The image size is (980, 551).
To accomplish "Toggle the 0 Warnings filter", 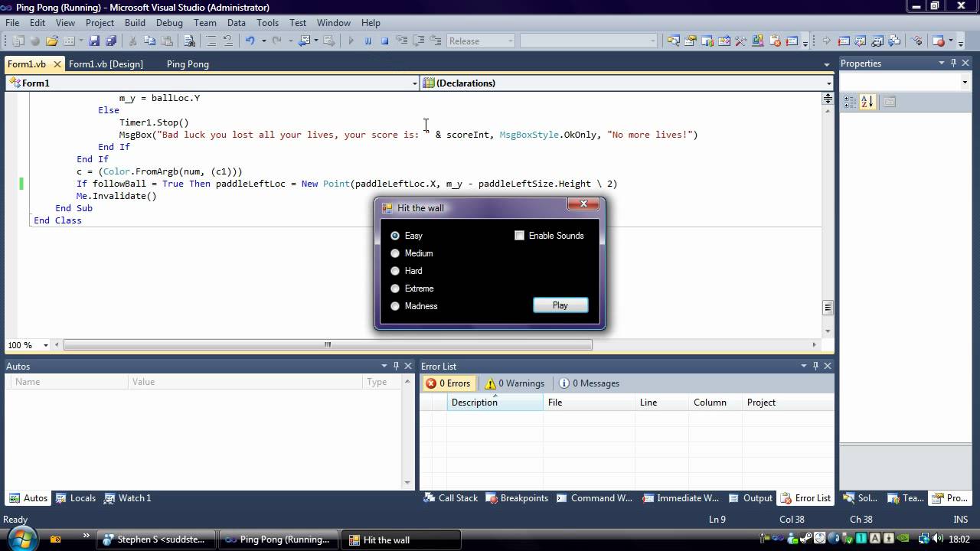I will pyautogui.click(x=514, y=383).
